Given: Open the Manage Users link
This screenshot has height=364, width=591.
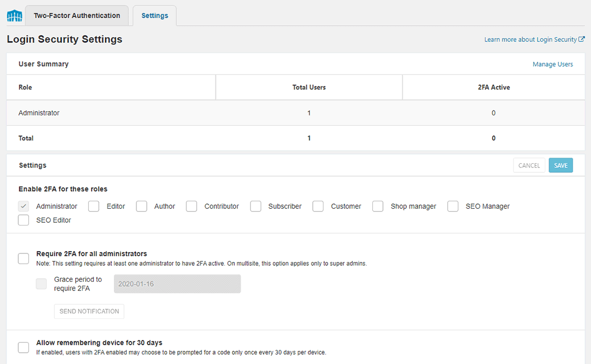Looking at the screenshot, I should click(553, 64).
